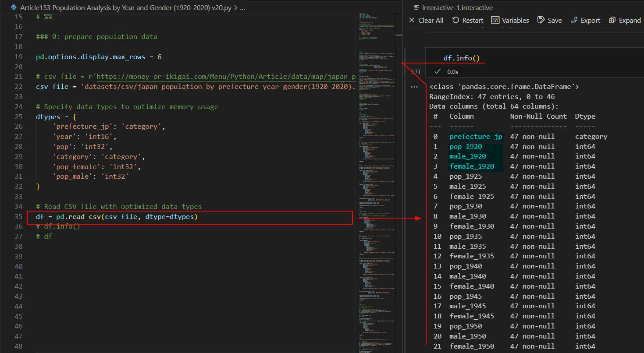
Task: Click the pd.options.display.max_rows = 6 line
Action: (99, 57)
